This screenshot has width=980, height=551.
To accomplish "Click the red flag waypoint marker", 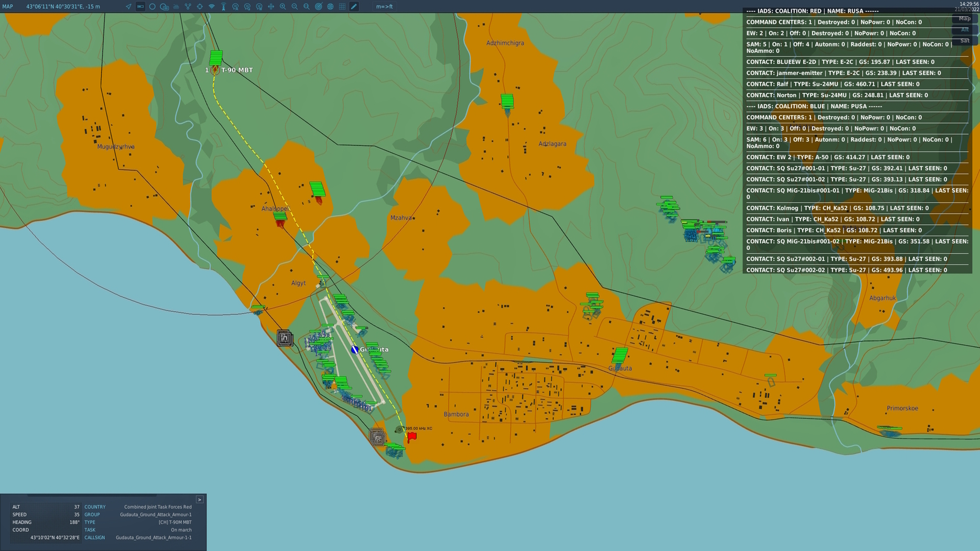I will tap(412, 436).
